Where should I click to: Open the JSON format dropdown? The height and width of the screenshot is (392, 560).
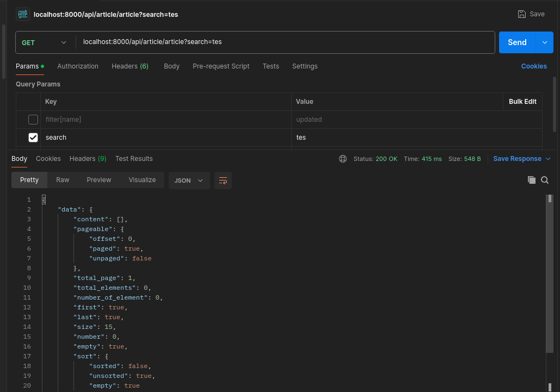(189, 181)
